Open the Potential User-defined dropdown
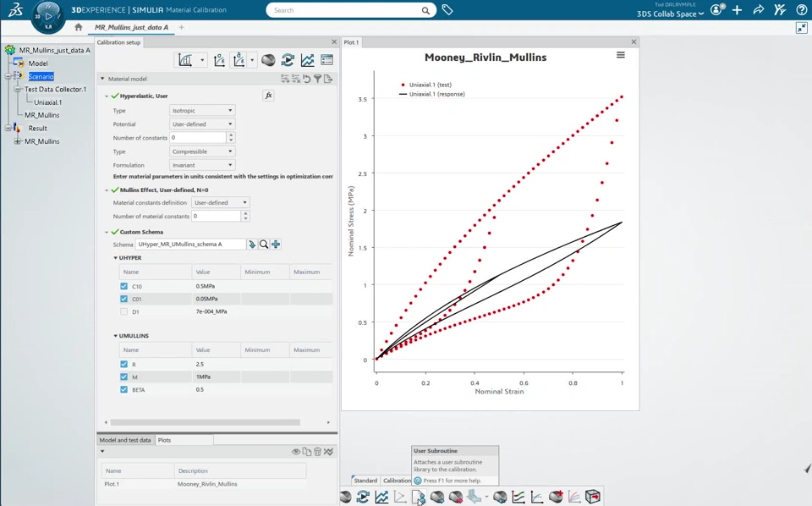 (x=202, y=124)
